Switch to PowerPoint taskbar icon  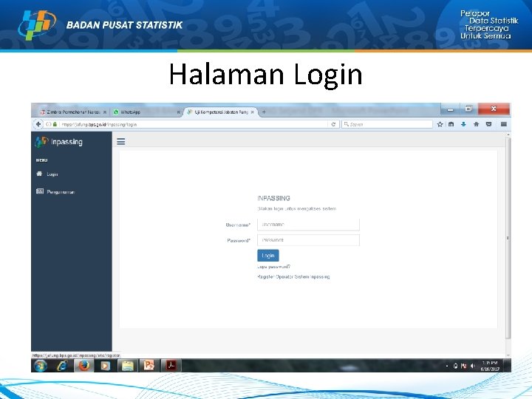tap(149, 366)
